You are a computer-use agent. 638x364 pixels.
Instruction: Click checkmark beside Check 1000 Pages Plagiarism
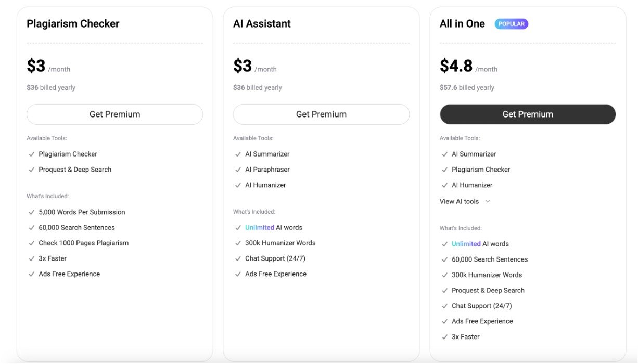(32, 243)
